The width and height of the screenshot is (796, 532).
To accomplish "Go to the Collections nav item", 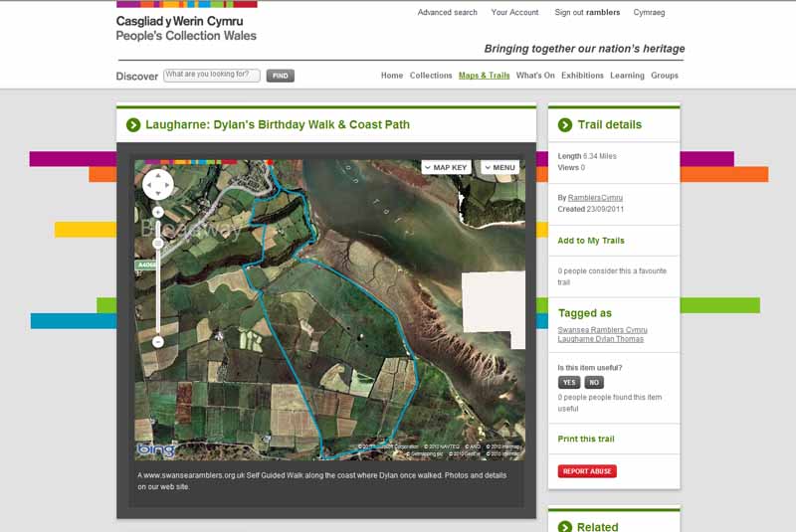I will click(431, 76).
